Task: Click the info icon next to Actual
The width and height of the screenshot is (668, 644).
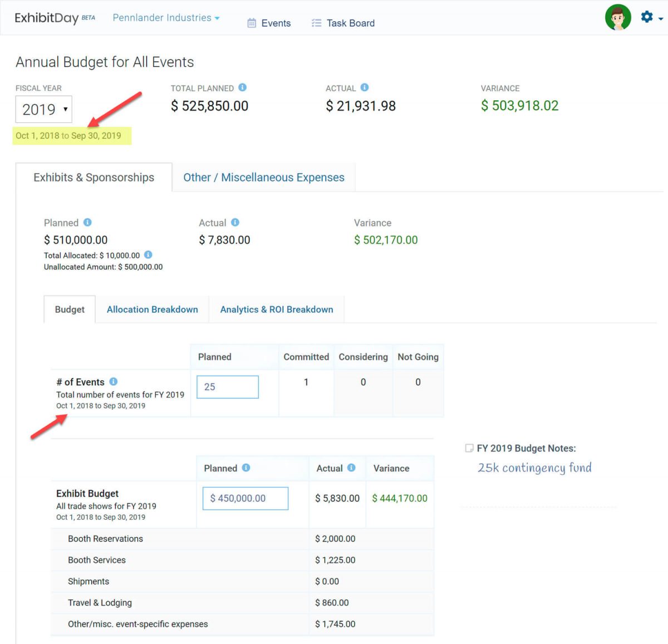Action: click(x=365, y=87)
